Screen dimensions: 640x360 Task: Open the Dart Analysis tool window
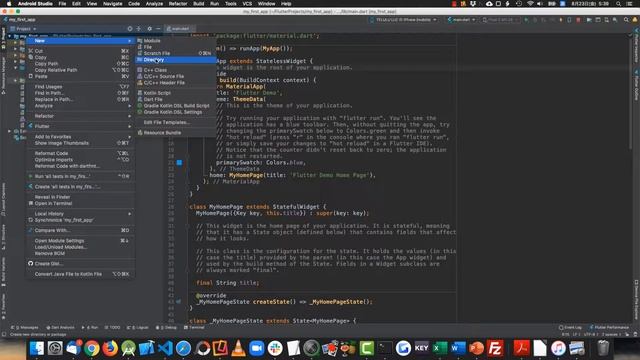(60, 328)
